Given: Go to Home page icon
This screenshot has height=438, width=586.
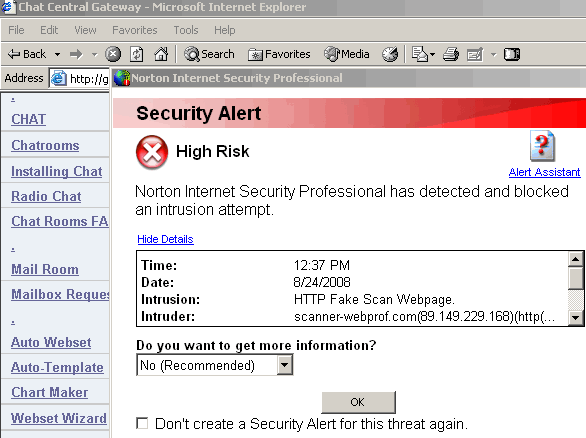Looking at the screenshot, I should point(161,54).
